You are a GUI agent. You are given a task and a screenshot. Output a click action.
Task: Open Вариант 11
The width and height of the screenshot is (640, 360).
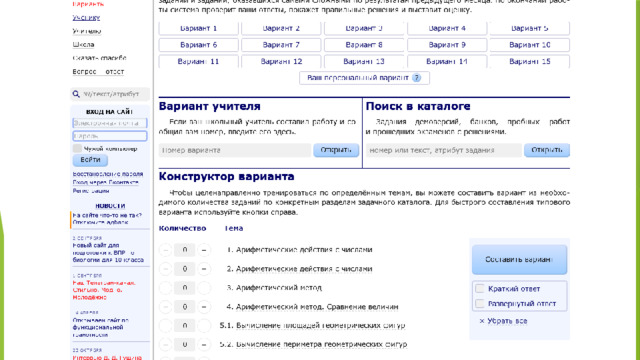pos(198,61)
